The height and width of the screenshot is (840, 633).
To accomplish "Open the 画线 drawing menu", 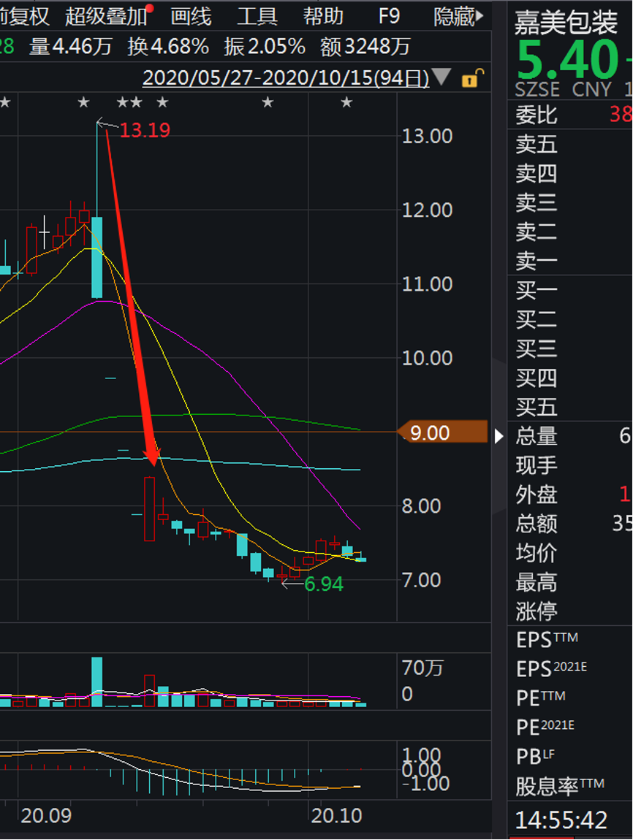I will point(191,16).
